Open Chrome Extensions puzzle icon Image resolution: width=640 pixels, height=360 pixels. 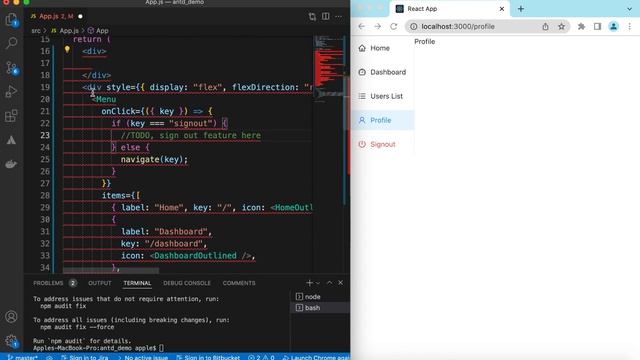tap(581, 27)
